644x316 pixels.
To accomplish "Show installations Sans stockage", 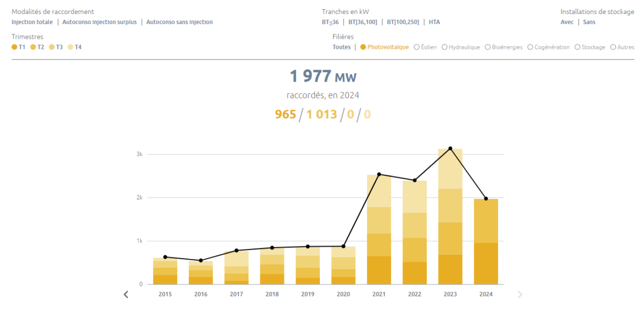I will (x=589, y=22).
